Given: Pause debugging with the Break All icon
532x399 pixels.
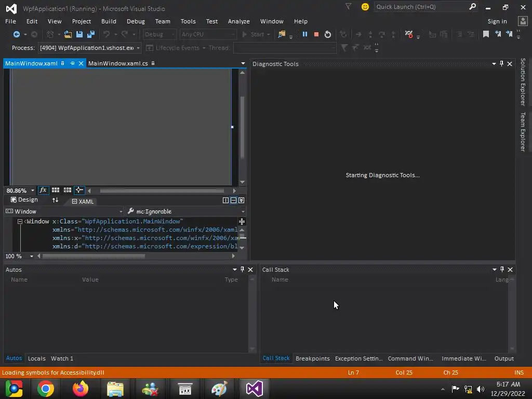Looking at the screenshot, I should 304,34.
